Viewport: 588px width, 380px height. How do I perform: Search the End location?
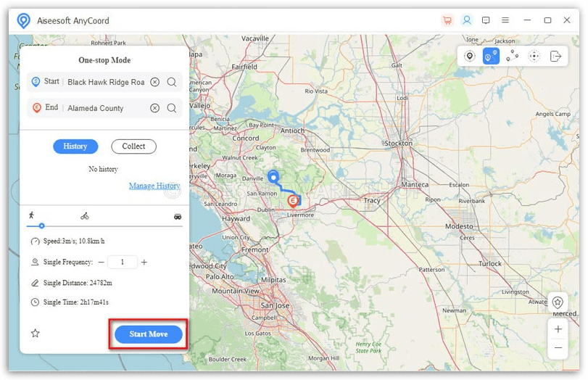tap(172, 108)
